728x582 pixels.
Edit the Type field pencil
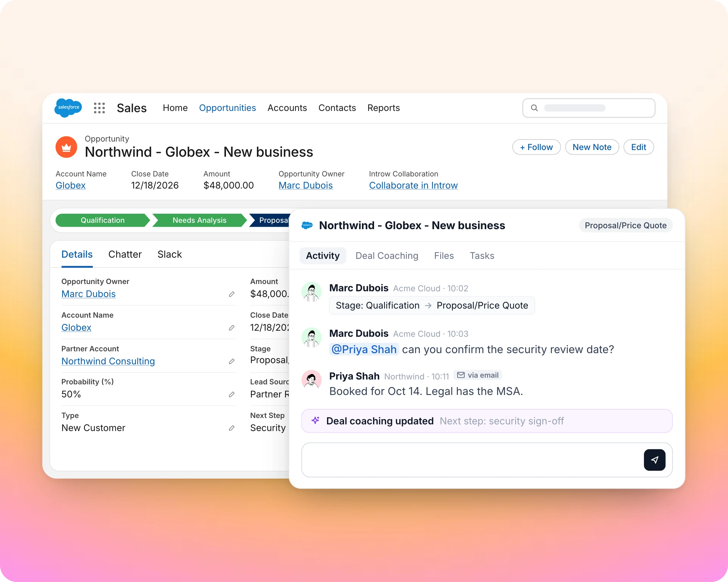point(232,428)
